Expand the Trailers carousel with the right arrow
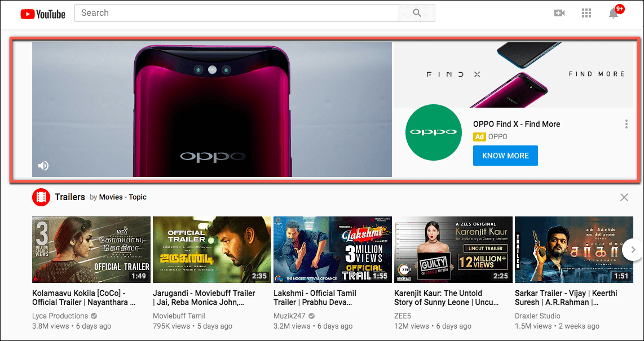The width and height of the screenshot is (644, 341). (633, 250)
